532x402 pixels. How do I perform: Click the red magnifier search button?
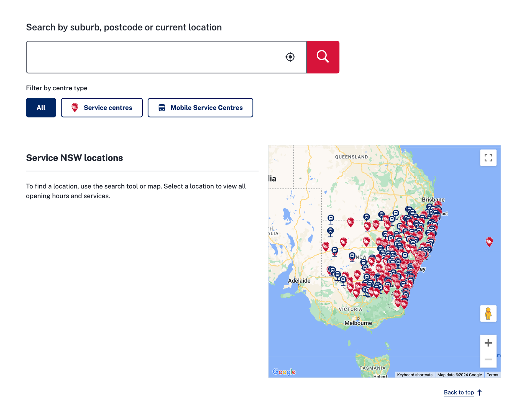coord(323,57)
